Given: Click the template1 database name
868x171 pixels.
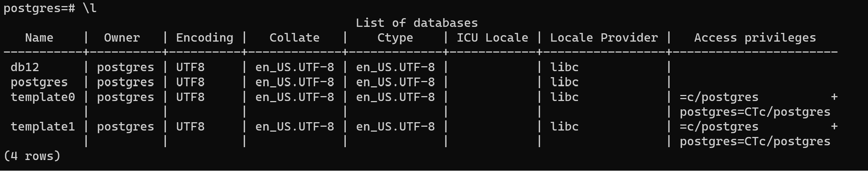Looking at the screenshot, I should coord(43,127).
